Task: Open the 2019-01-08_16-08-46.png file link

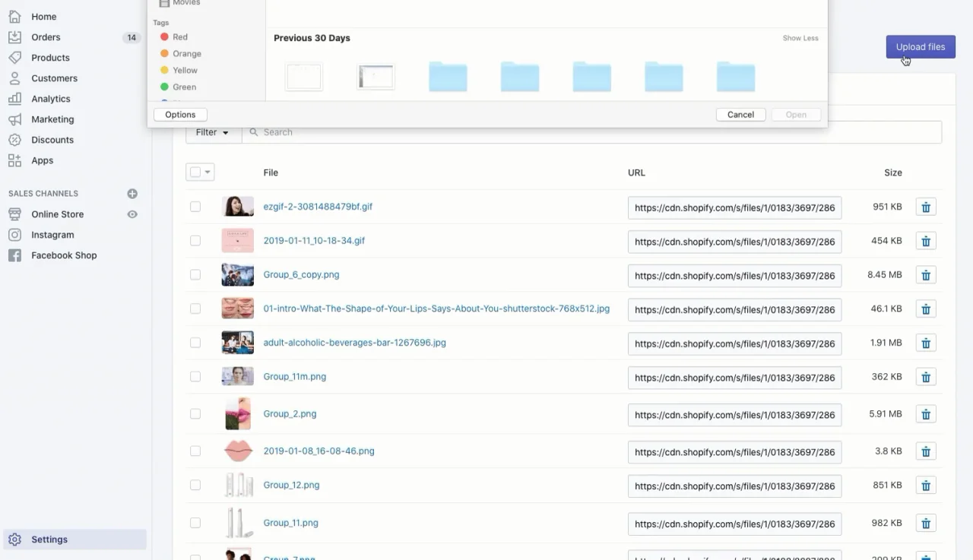Action: click(319, 451)
